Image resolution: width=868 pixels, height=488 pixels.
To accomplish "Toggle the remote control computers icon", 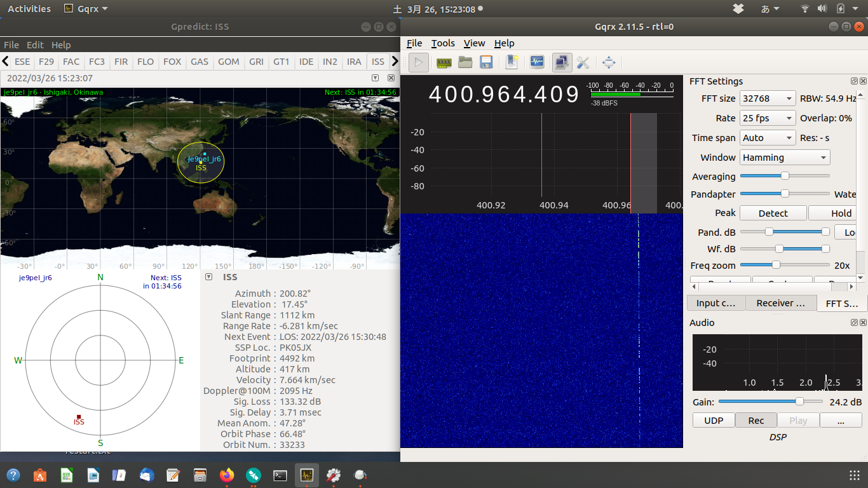I will tap(562, 62).
